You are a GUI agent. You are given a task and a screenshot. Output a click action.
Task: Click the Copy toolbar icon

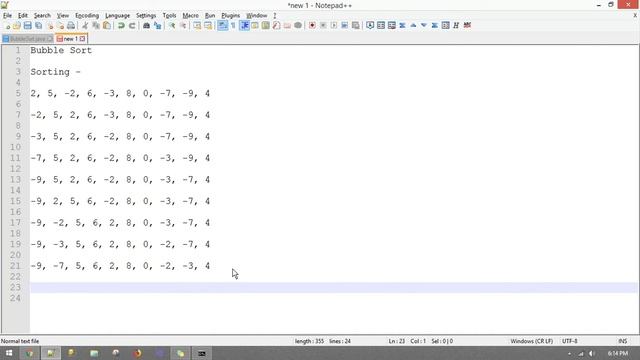tap(96, 26)
